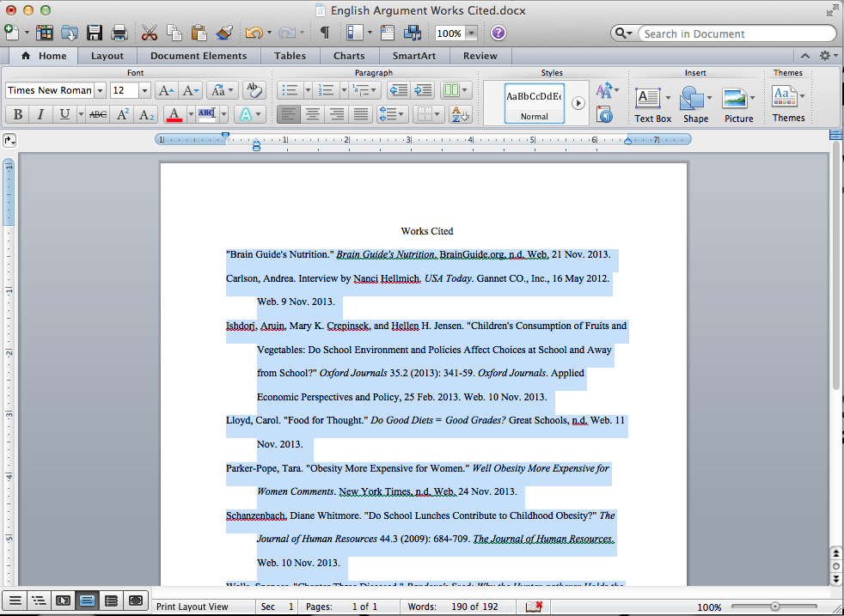Open the Themes gallery
The height and width of the screenshot is (616, 844).
pyautogui.click(x=788, y=104)
